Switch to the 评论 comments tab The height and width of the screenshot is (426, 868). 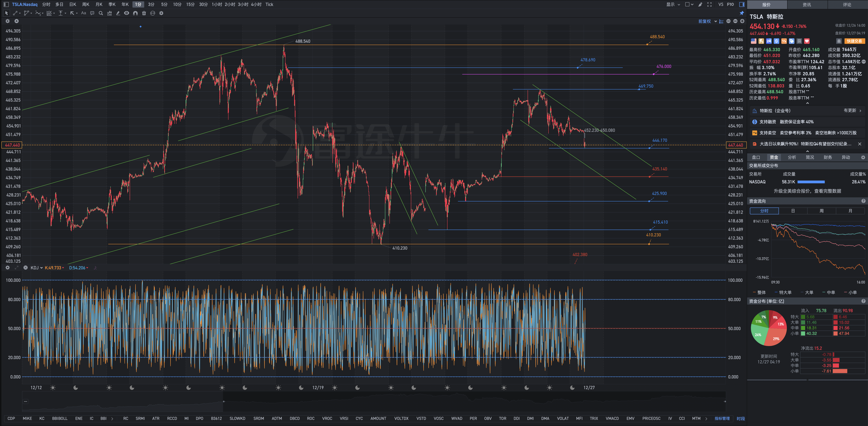(847, 5)
